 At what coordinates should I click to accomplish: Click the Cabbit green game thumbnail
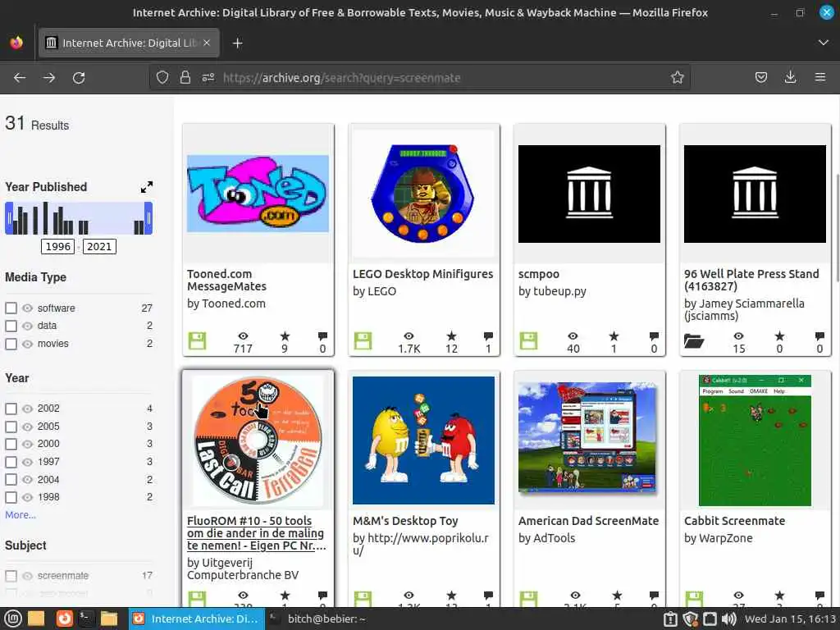click(755, 441)
